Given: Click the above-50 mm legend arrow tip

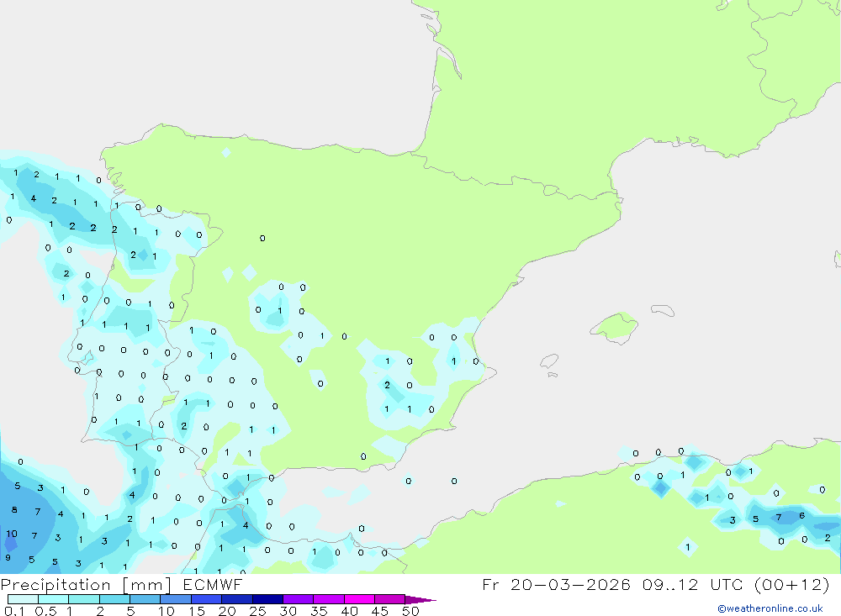Looking at the screenshot, I should pyautogui.click(x=420, y=599).
